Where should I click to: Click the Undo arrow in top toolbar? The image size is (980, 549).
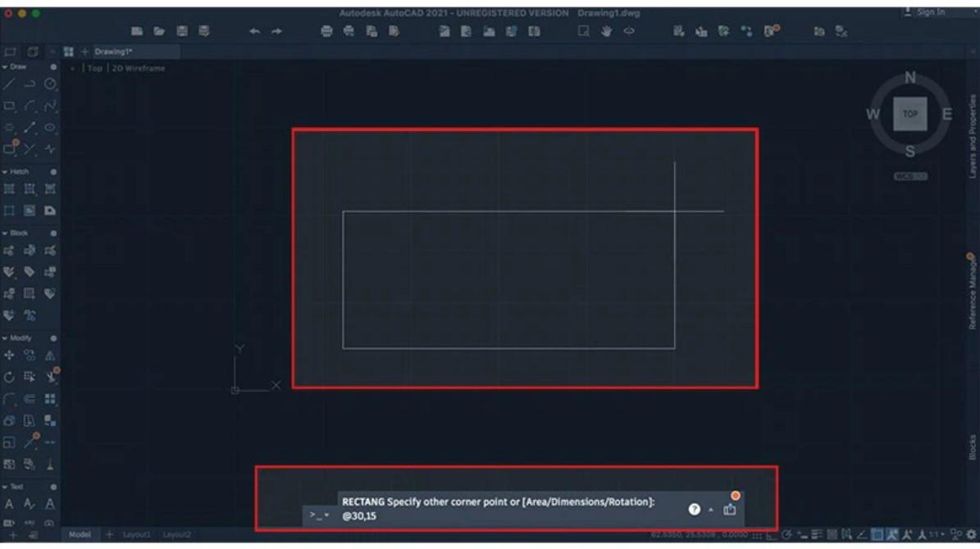254,31
